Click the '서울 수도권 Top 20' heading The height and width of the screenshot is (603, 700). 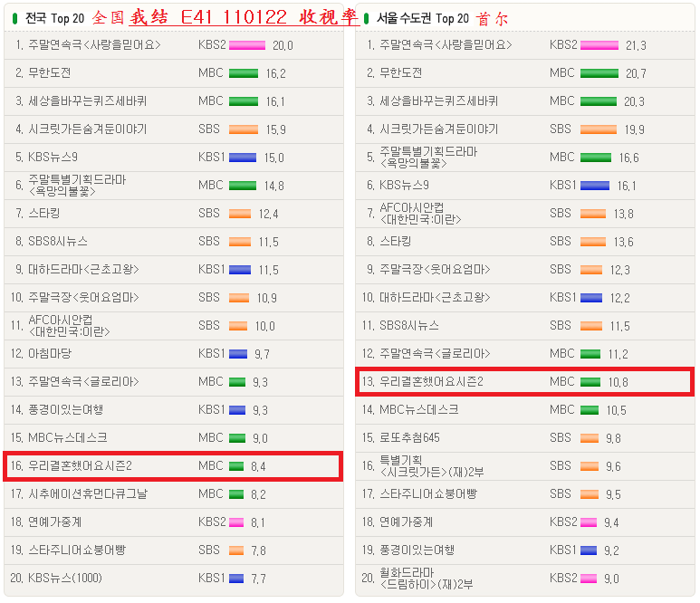[x=422, y=18]
